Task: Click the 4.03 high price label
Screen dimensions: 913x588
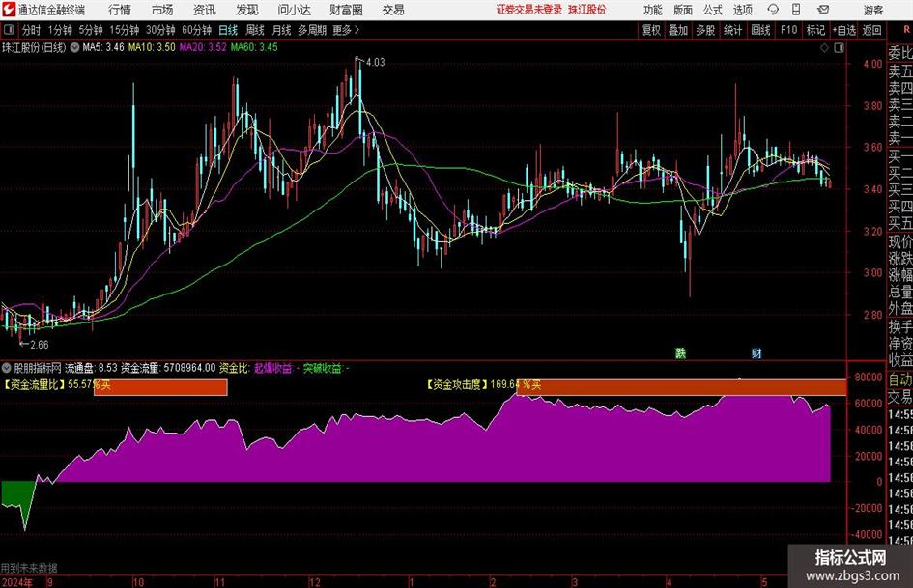Action: [376, 63]
